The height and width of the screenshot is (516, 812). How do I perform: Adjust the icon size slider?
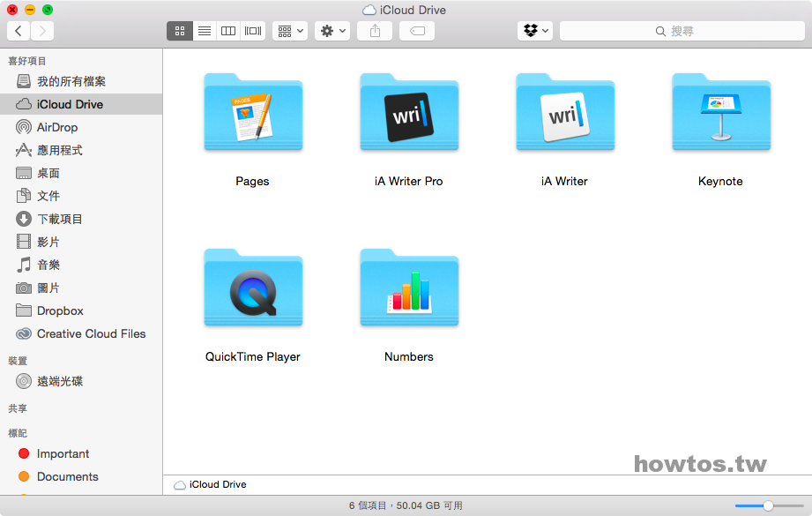(769, 505)
